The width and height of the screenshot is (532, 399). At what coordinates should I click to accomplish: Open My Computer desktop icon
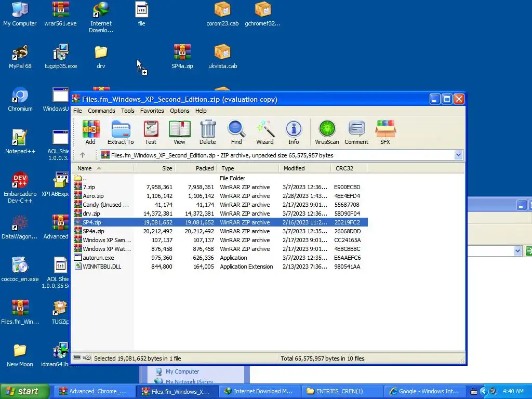20,14
